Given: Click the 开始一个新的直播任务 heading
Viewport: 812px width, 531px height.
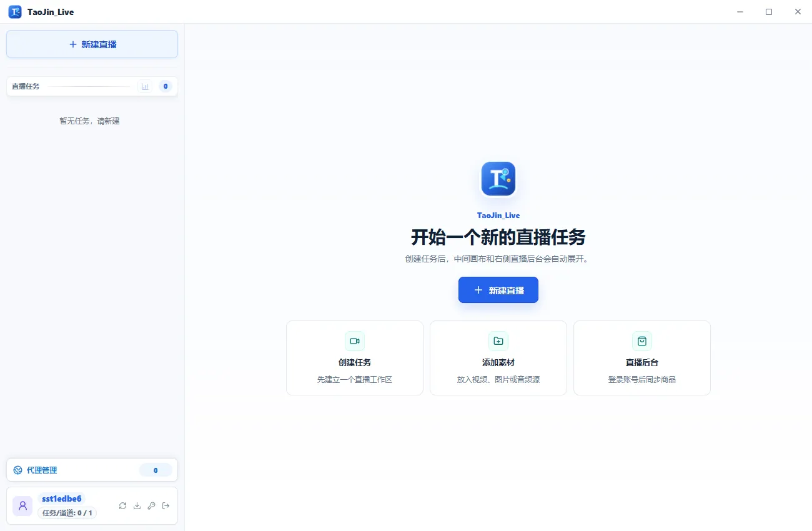Looking at the screenshot, I should point(498,238).
